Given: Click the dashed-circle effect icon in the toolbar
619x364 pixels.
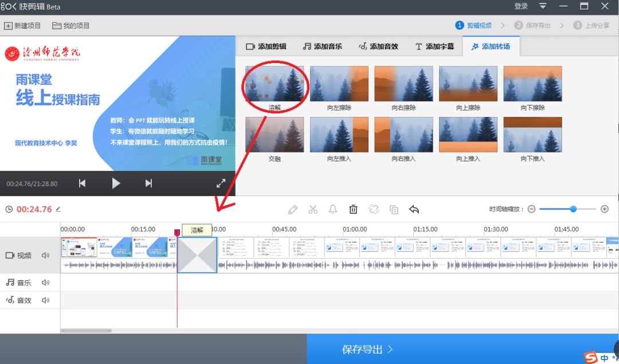Looking at the screenshot, I should coord(374,209).
